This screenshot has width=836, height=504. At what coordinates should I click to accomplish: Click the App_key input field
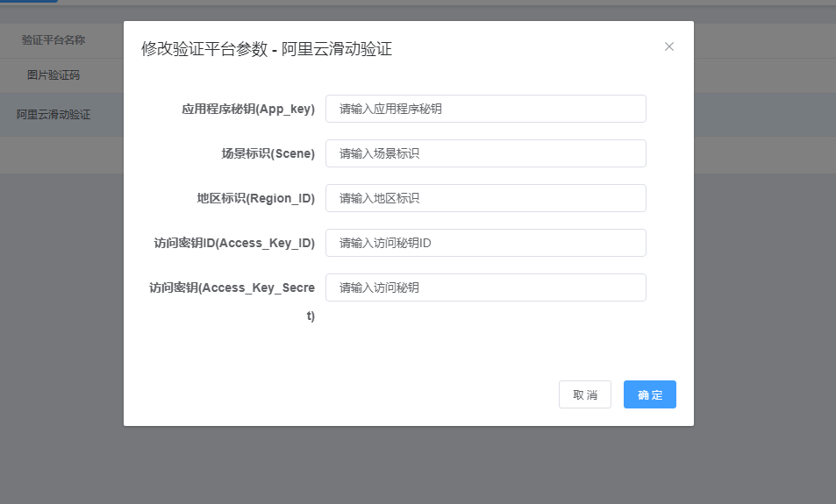[x=486, y=109]
